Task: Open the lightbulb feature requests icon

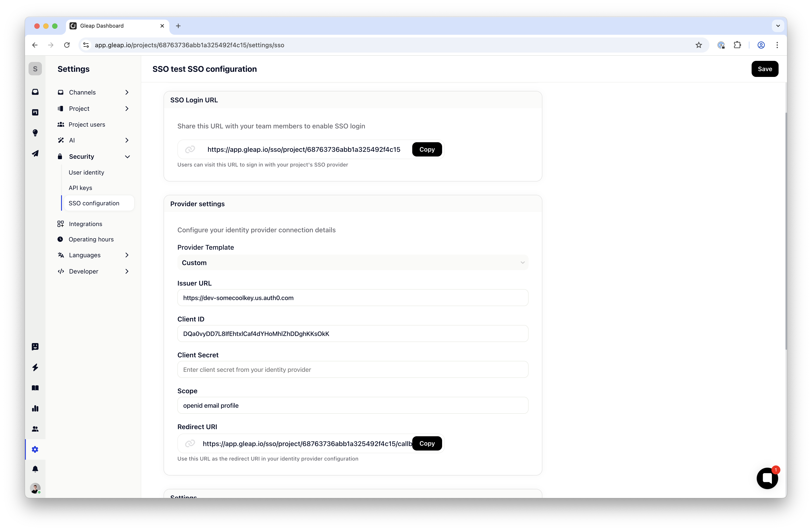Action: (35, 133)
